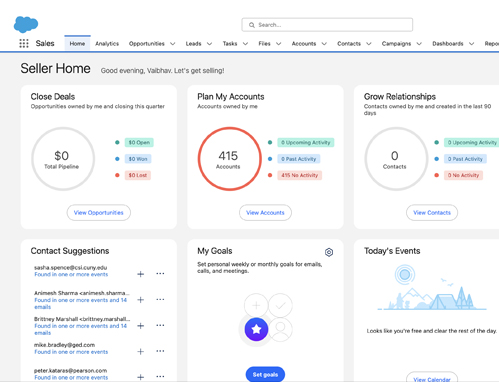This screenshot has height=382, width=499.
Task: Open accounts 0 Past Activity badge
Action: point(299,159)
